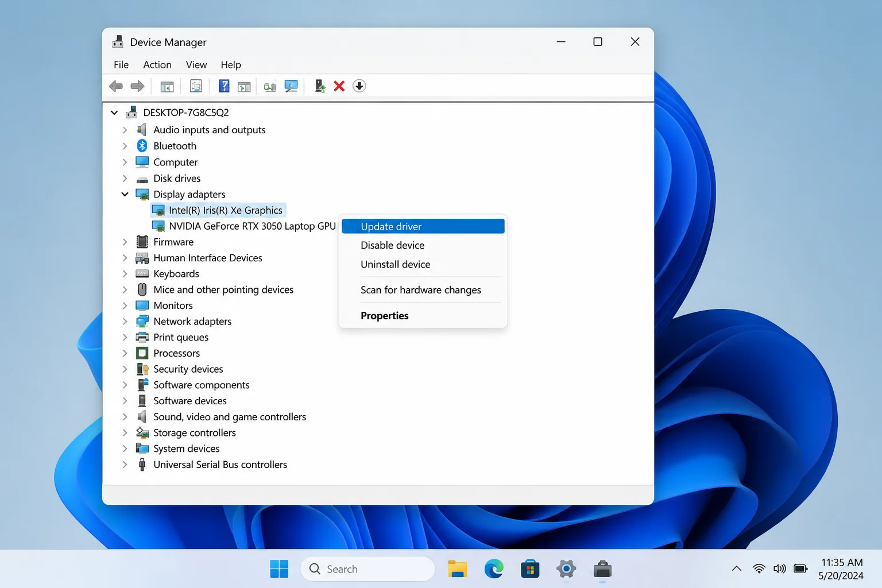Expand the Monitors category
The width and height of the screenshot is (882, 588).
tap(125, 305)
